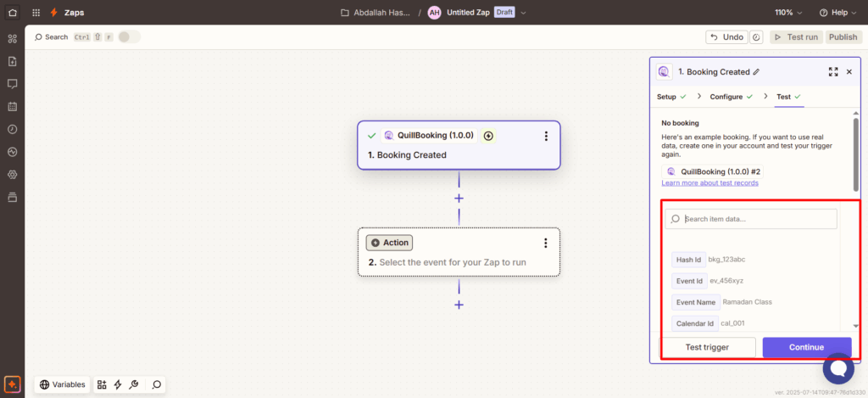Open Learn more about test records link
Screen dimensions: 868x398
tap(709, 183)
